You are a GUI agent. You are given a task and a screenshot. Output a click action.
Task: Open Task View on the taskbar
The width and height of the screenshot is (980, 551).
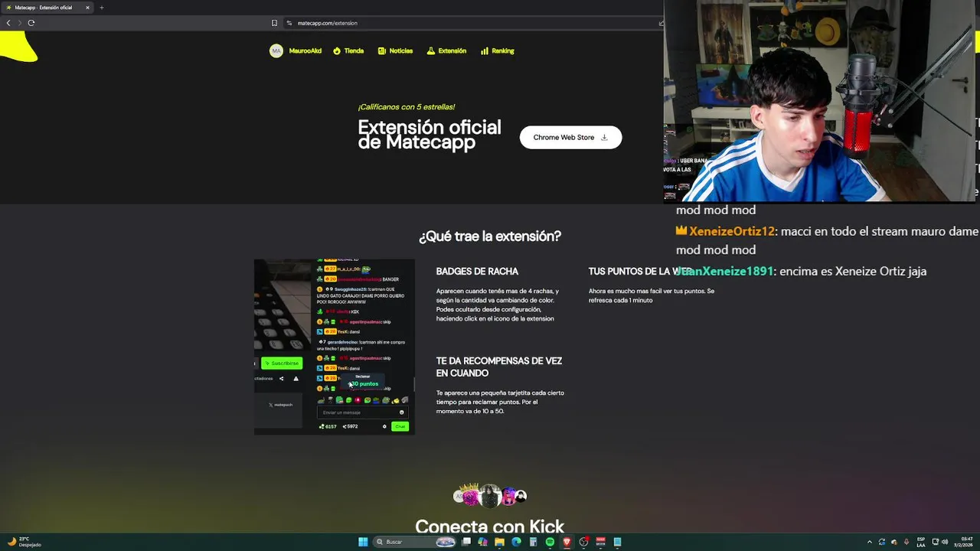(466, 542)
